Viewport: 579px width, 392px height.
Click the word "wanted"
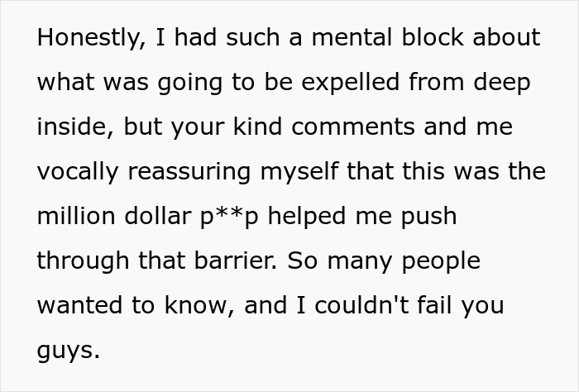coord(79,306)
